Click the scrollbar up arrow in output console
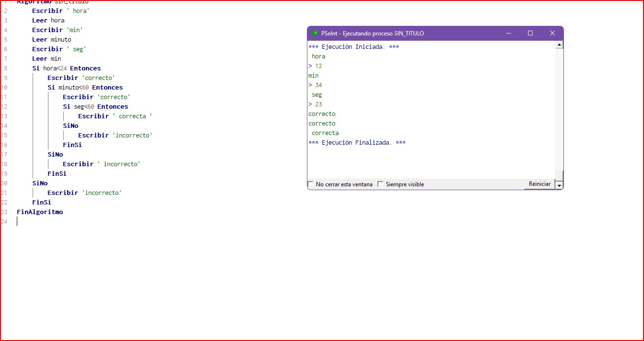Viewport: 644px width, 341px height. pyautogui.click(x=559, y=45)
